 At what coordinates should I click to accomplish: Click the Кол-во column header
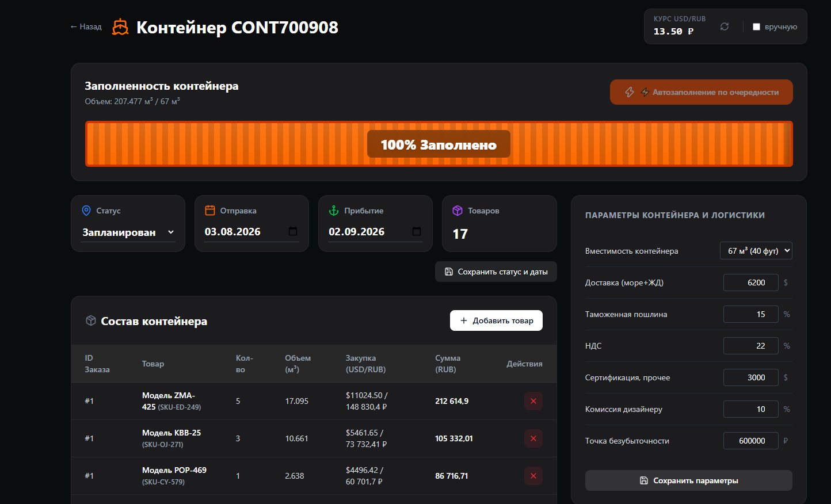coord(245,364)
